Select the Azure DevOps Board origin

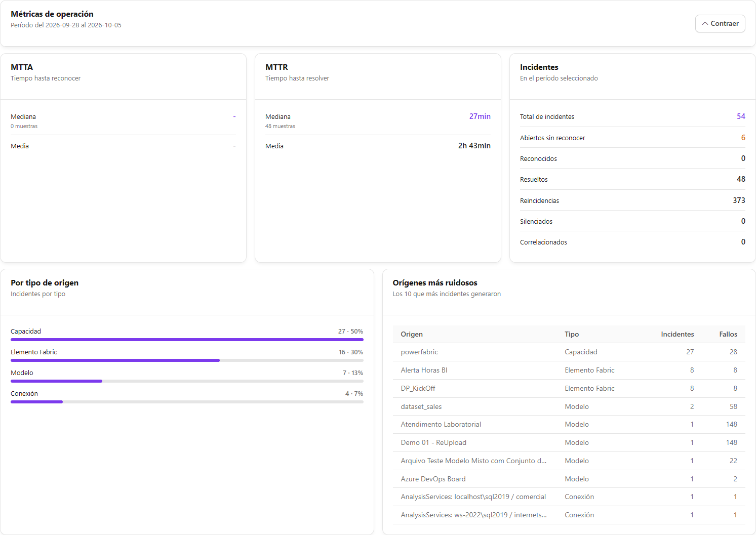pos(569,479)
